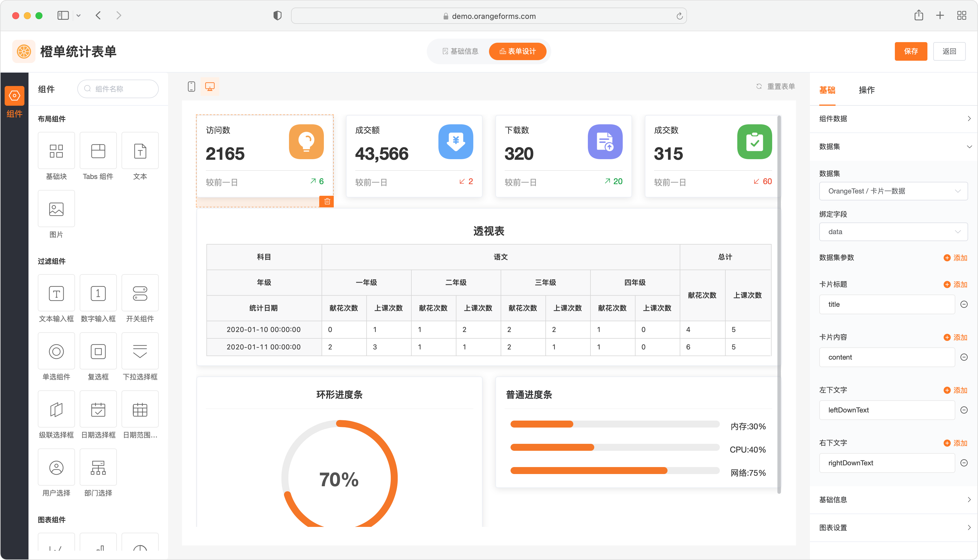
Task: Click 重置表单 reset form link
Action: click(x=776, y=87)
